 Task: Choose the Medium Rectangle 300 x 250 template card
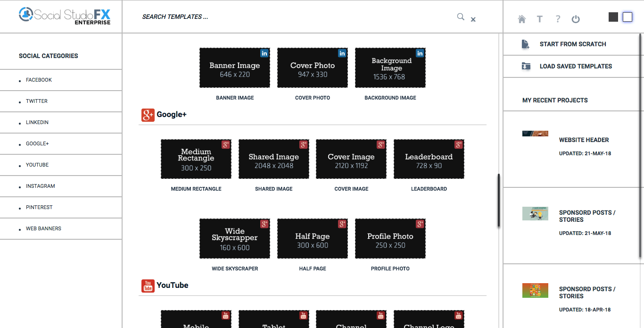[x=196, y=159]
